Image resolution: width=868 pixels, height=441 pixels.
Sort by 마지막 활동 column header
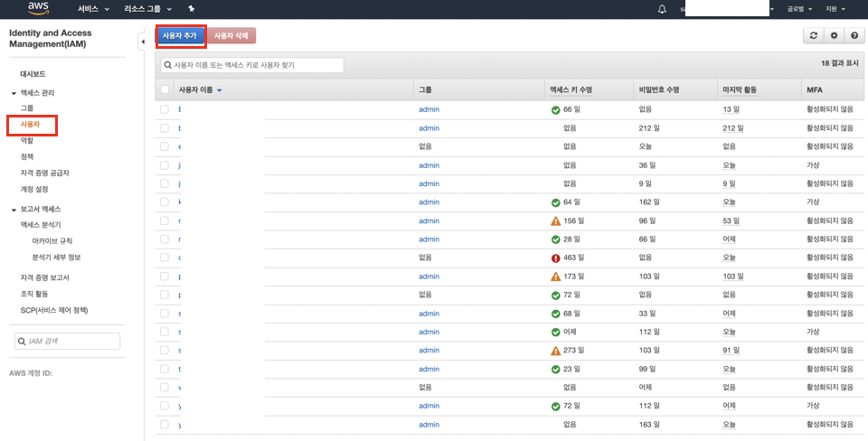[x=740, y=90]
